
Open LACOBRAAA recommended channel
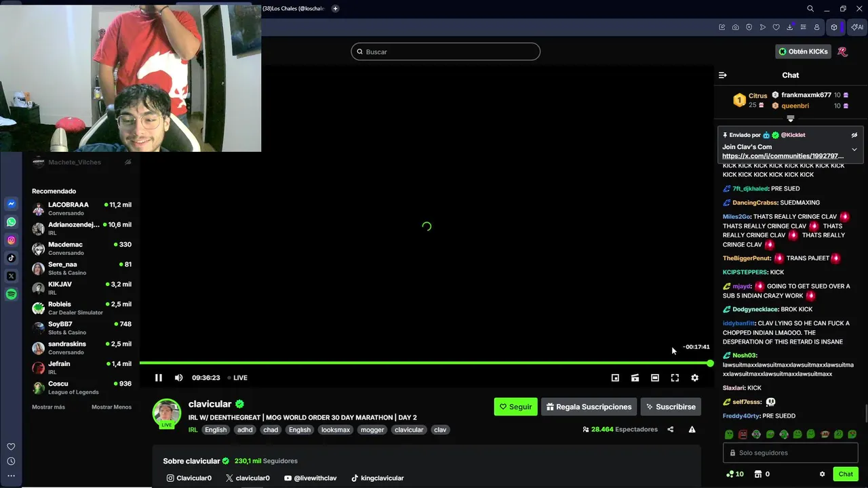[81, 209]
